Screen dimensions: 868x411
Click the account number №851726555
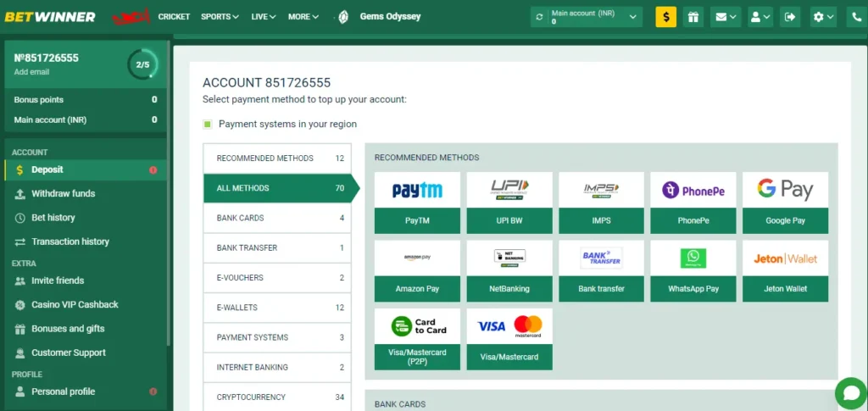(x=47, y=58)
